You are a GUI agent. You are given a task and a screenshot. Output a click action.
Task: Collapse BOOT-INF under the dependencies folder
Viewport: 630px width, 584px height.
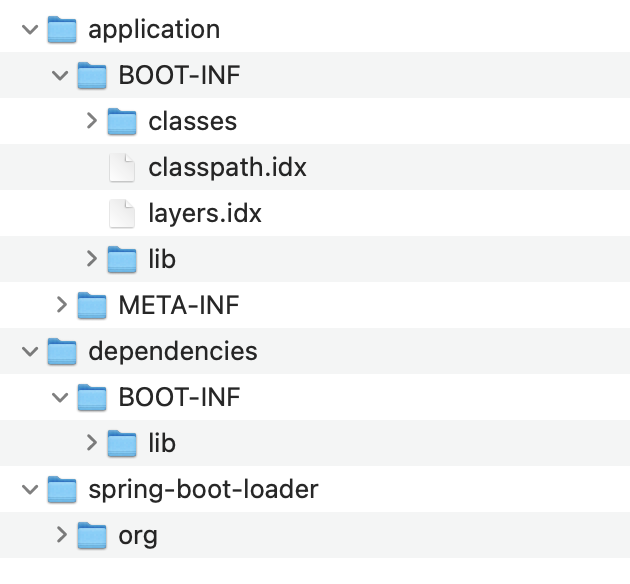(x=58, y=398)
